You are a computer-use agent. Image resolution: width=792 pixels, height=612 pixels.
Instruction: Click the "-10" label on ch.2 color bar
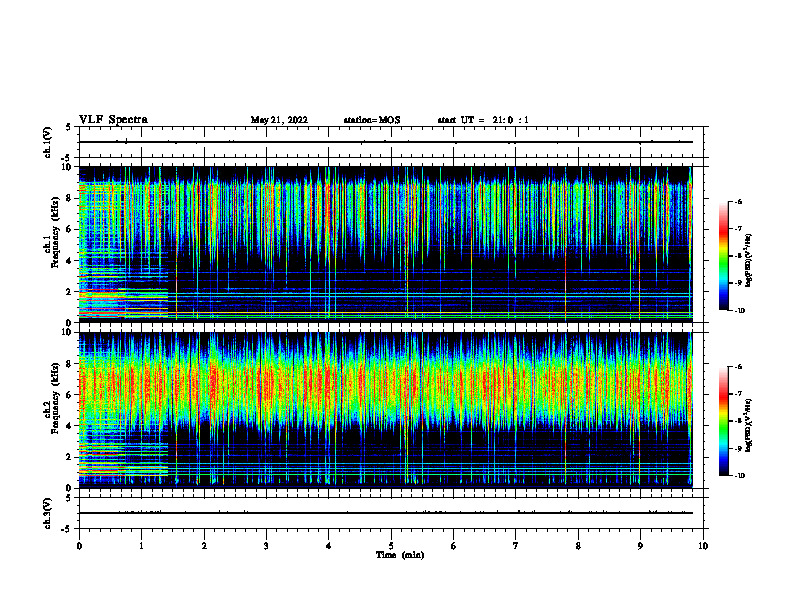pos(739,476)
